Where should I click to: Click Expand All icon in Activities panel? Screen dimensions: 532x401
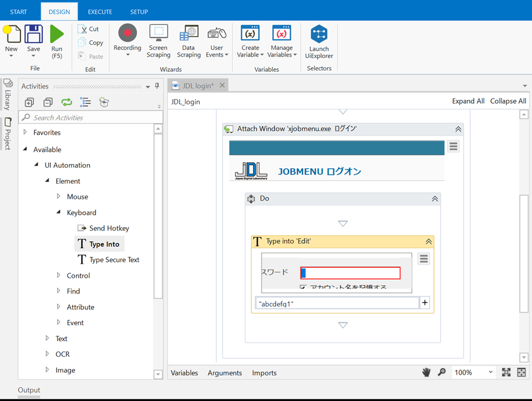pos(30,102)
